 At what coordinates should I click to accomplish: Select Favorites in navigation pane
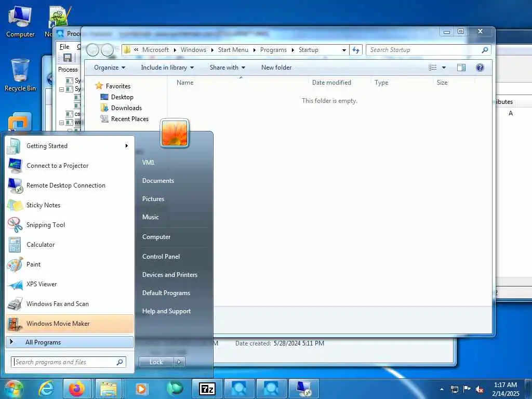(118, 86)
